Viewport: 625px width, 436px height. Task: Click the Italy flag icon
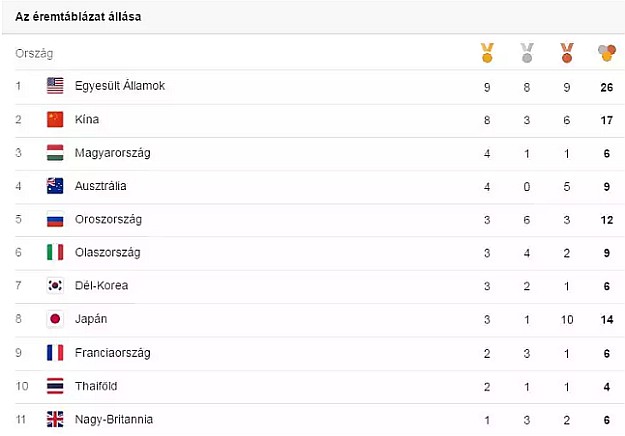[x=55, y=252]
